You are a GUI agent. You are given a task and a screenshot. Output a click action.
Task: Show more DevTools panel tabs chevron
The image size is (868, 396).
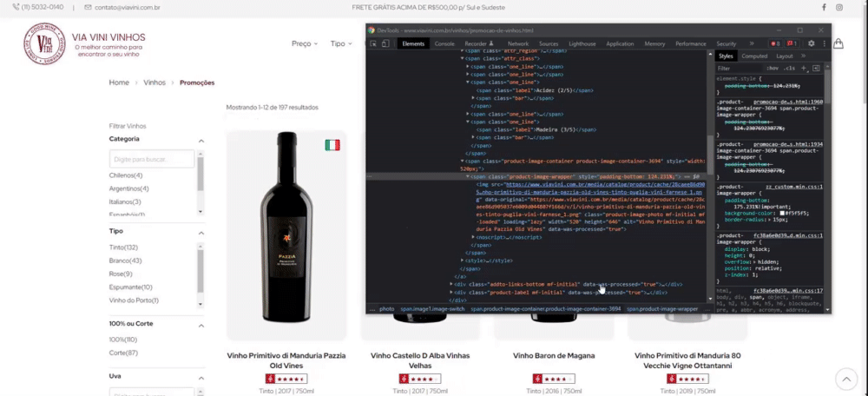coord(751,43)
